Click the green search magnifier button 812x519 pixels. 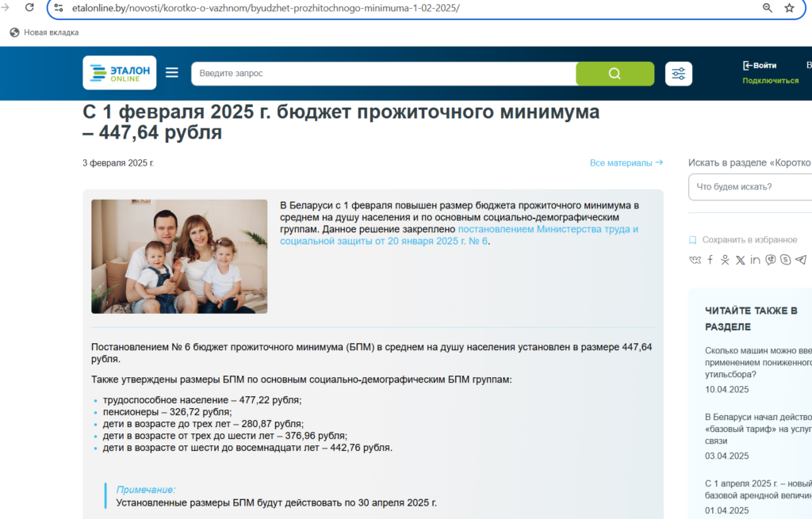pos(615,74)
